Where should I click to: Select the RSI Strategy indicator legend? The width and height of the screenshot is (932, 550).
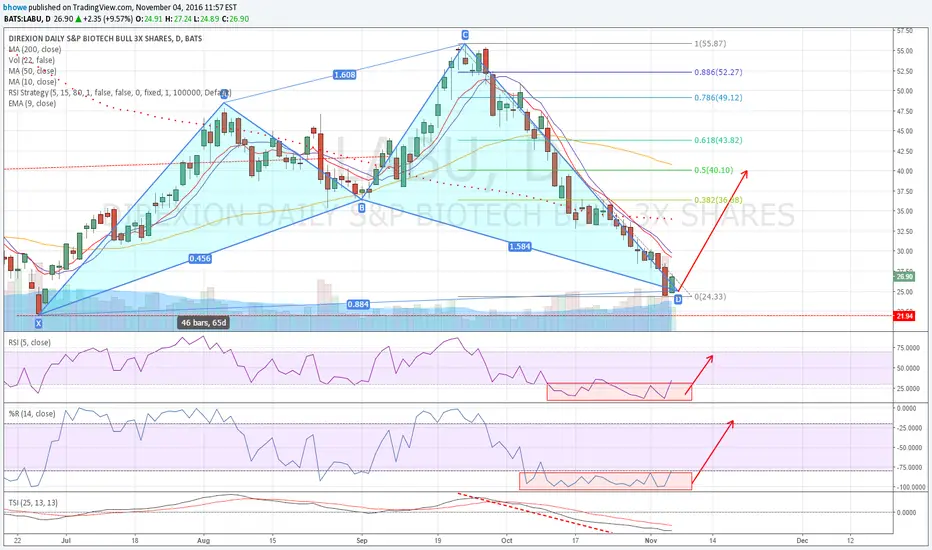pyautogui.click(x=119, y=93)
